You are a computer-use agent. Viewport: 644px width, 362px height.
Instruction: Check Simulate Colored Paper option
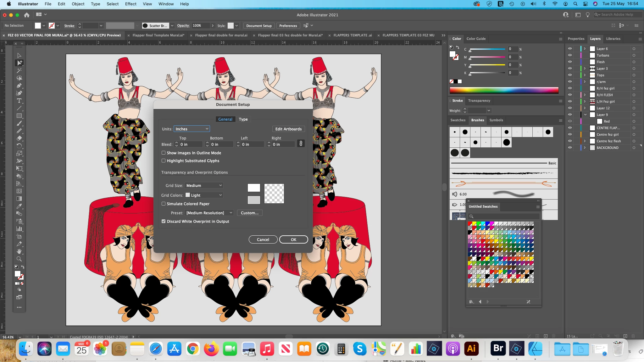tap(164, 204)
